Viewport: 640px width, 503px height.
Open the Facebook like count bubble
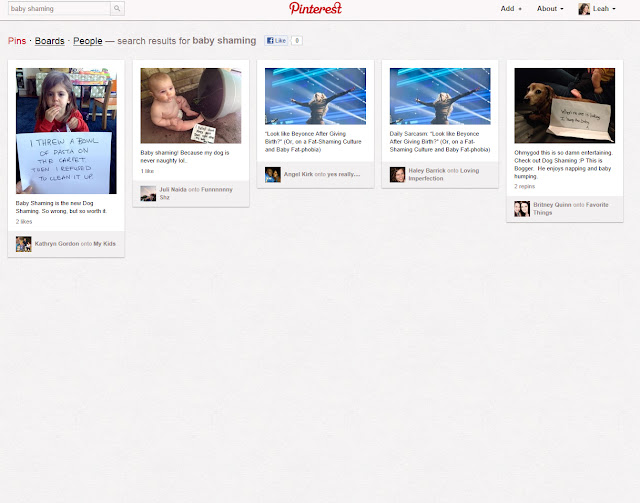click(297, 40)
